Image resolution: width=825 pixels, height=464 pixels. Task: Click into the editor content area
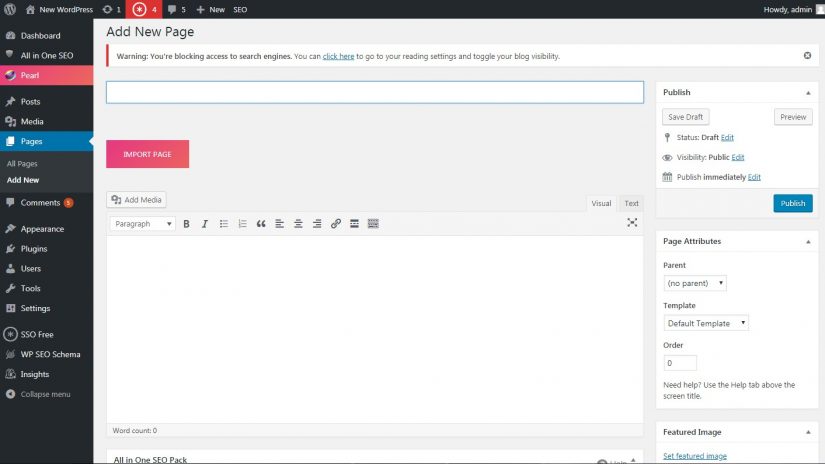click(375, 329)
